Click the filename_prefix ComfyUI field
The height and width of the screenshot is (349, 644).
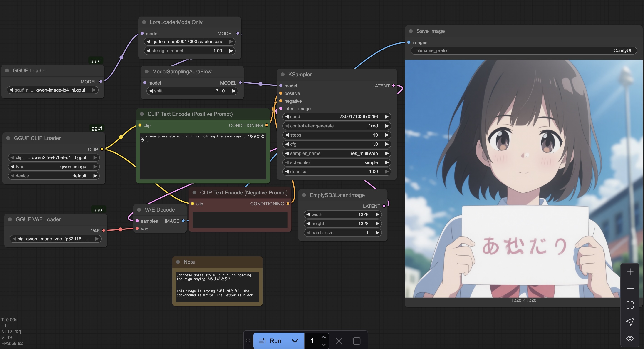coord(523,50)
